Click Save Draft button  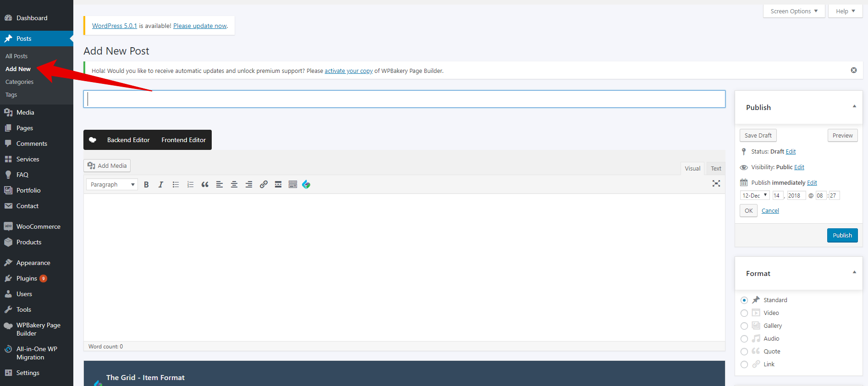758,135
